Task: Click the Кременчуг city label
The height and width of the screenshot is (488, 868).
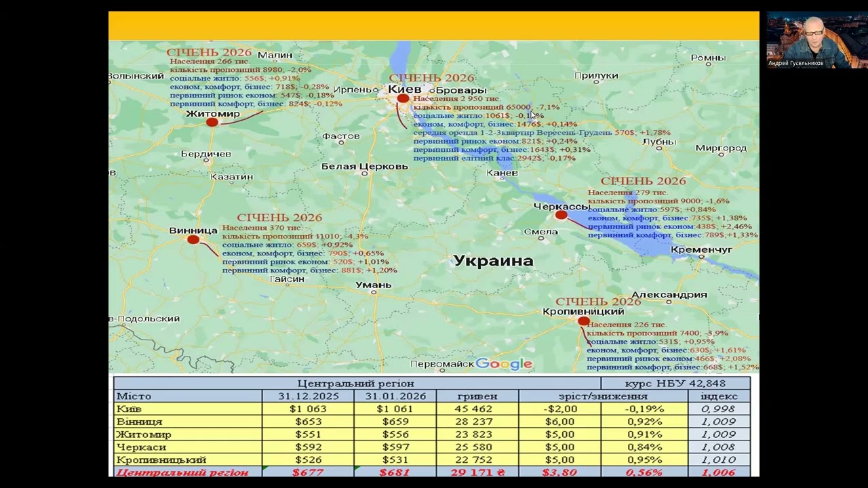Action: (701, 249)
